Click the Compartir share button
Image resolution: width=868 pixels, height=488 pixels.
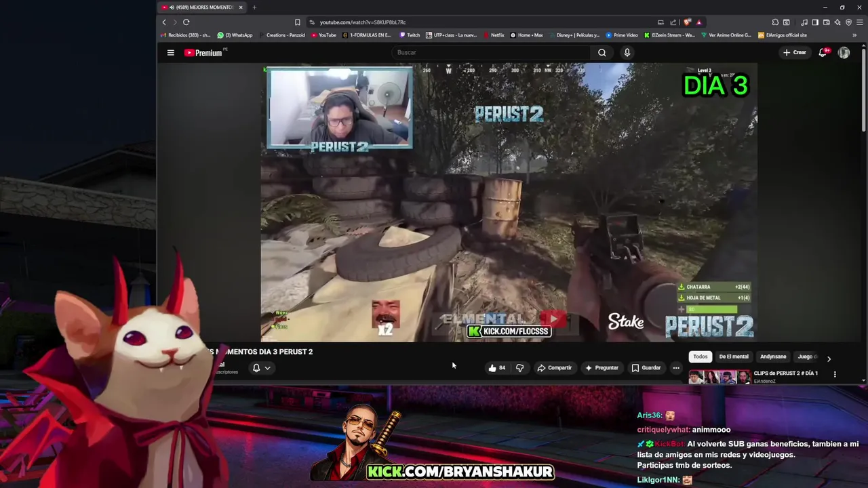tap(554, 368)
